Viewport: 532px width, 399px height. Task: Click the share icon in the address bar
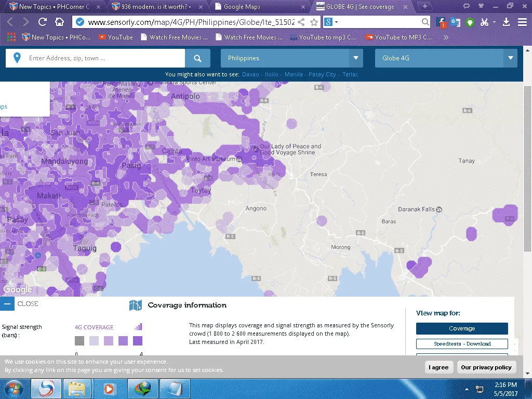pos(301,22)
